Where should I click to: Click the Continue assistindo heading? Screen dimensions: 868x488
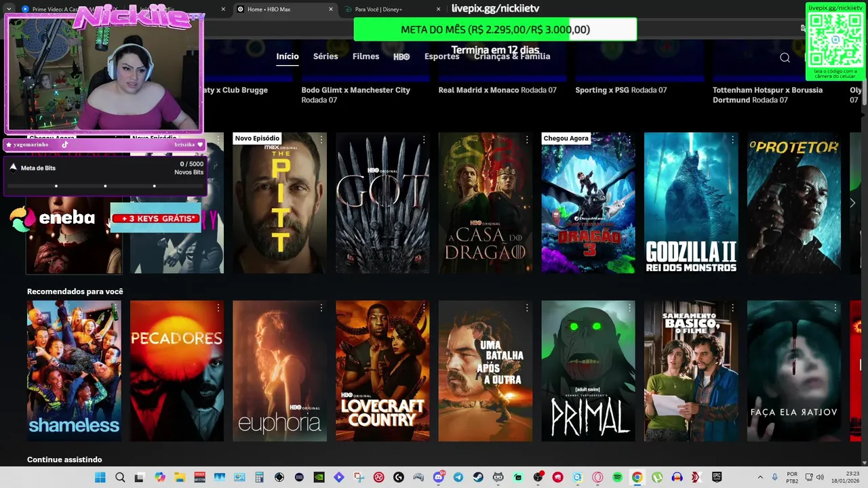tap(64, 460)
